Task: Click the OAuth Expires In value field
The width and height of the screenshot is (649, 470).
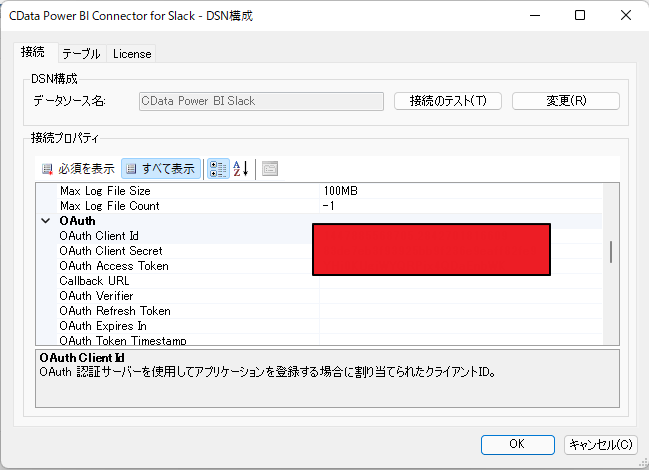Action: (461, 326)
